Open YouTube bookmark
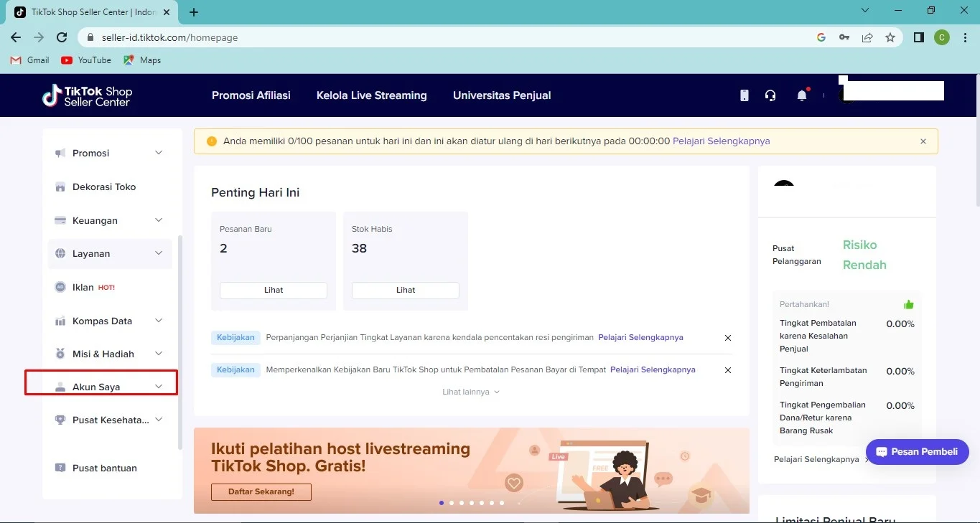 click(x=86, y=60)
